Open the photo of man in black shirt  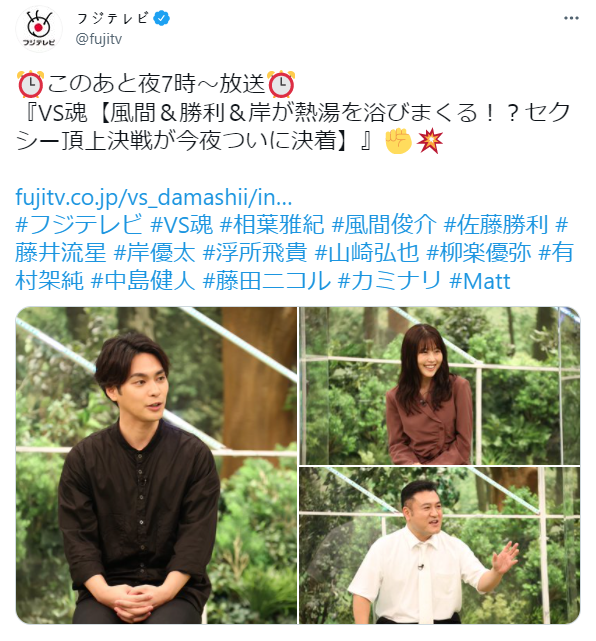(x=156, y=465)
